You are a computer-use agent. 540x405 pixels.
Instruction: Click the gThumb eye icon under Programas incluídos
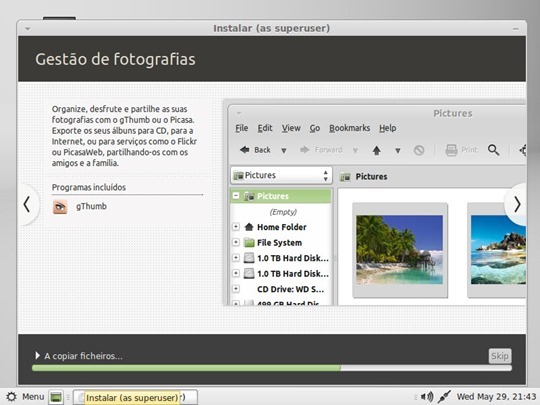60,207
